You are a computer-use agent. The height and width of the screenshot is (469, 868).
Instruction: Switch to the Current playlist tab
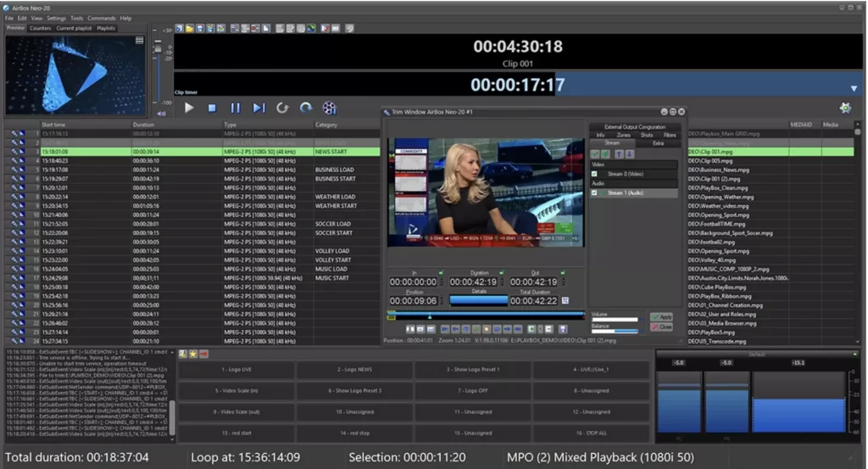click(x=74, y=28)
